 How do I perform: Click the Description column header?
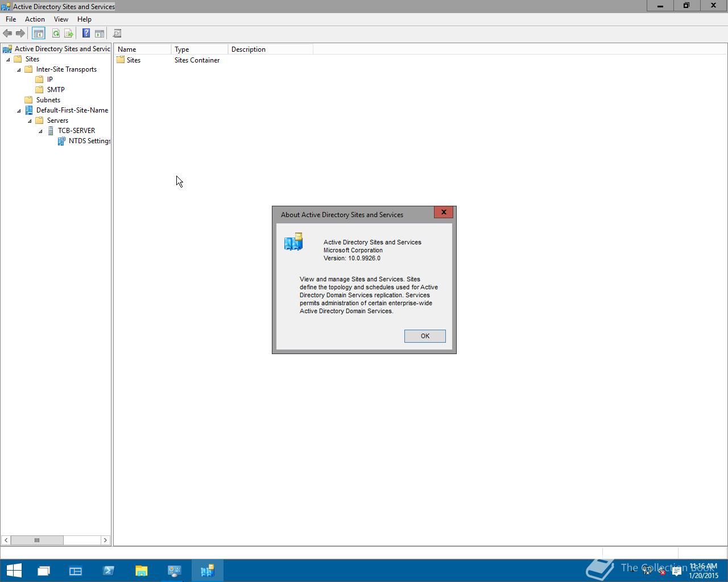pos(270,49)
